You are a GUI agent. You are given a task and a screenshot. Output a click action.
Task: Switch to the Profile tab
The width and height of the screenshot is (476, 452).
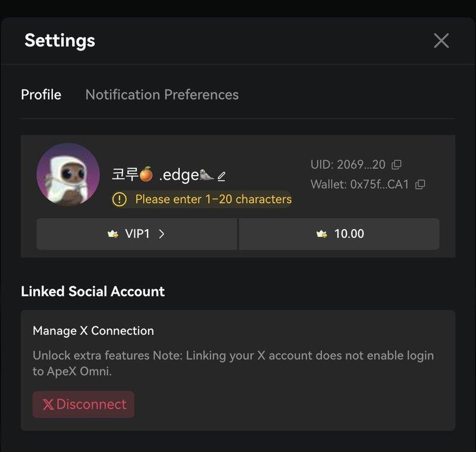[41, 95]
